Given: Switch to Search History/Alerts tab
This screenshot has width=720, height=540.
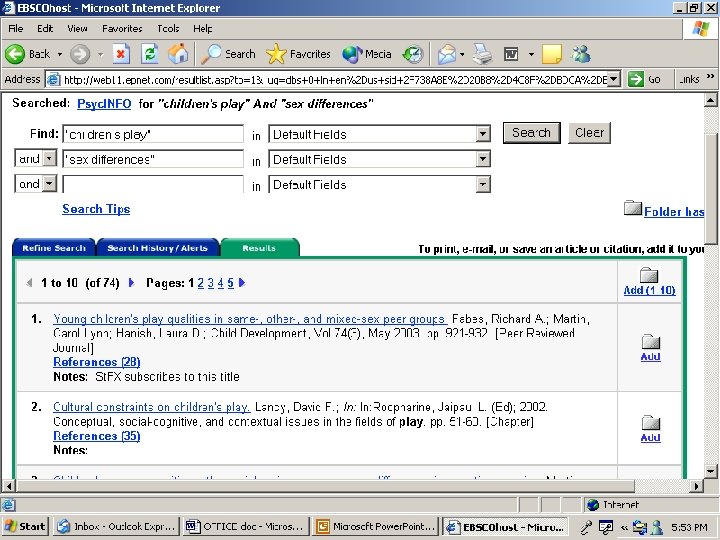Looking at the screenshot, I should pyautogui.click(x=158, y=248).
